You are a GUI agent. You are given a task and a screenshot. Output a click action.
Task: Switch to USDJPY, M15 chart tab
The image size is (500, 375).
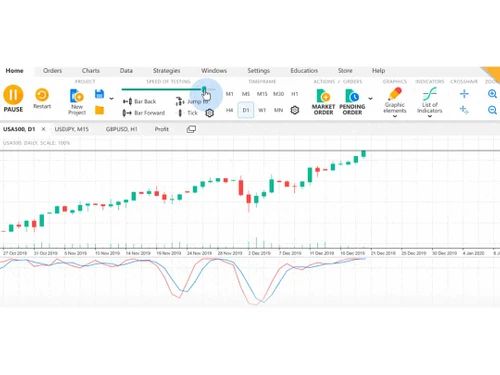click(72, 129)
